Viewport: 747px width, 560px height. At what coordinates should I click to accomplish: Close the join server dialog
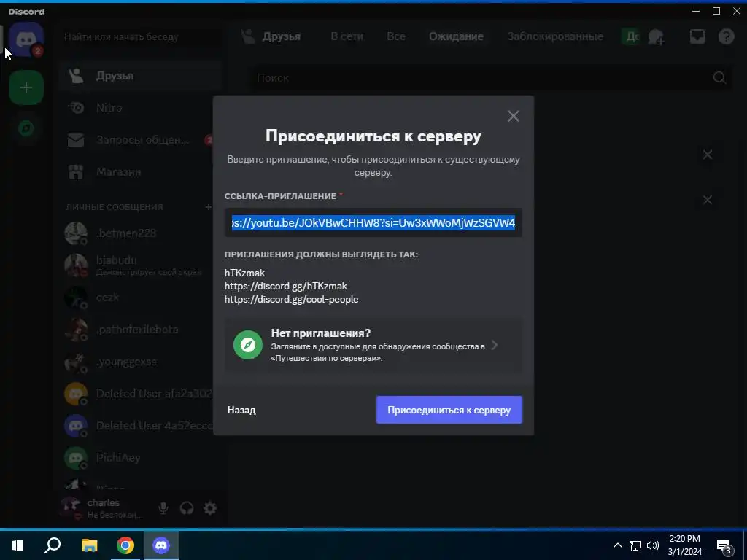(x=513, y=116)
